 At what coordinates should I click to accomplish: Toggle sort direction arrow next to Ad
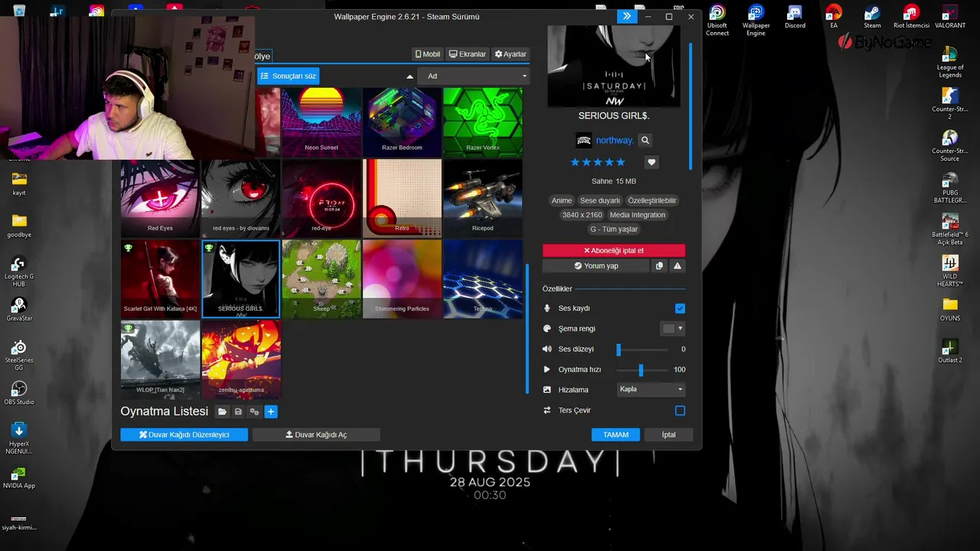[410, 77]
